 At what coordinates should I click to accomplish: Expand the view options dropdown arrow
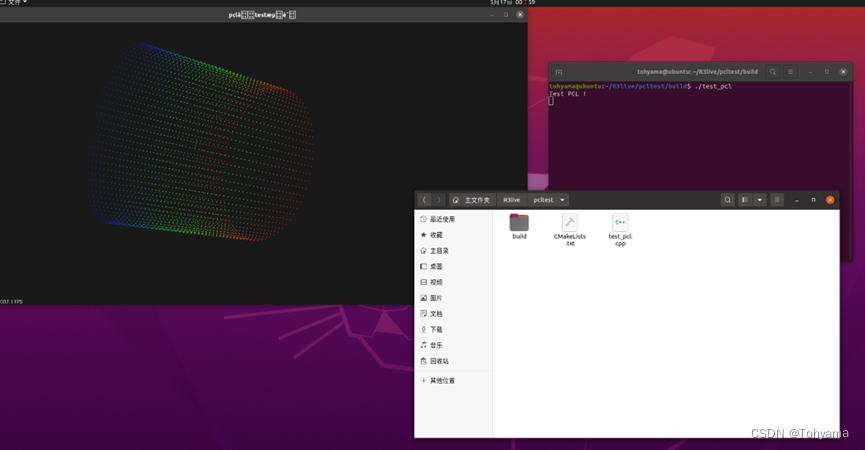(x=760, y=200)
